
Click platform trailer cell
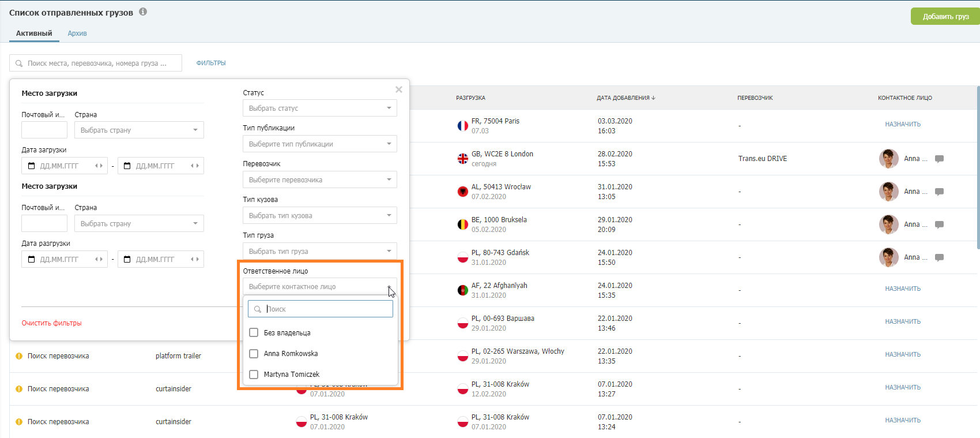[178, 356]
